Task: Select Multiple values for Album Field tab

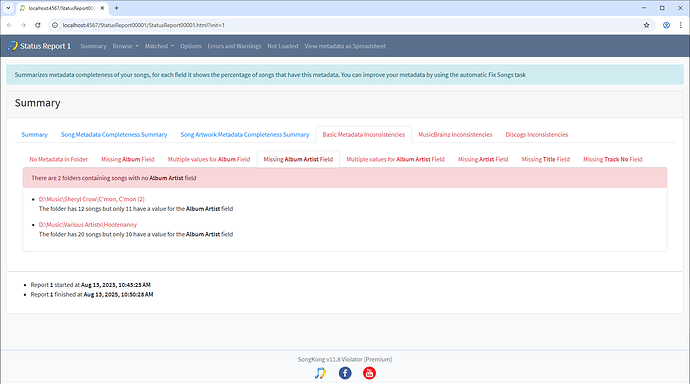Action: (x=209, y=159)
